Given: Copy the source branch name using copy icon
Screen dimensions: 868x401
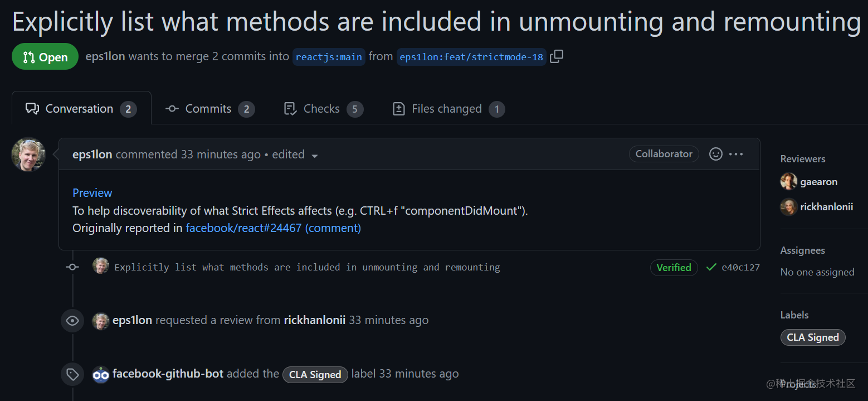Looking at the screenshot, I should click(556, 56).
